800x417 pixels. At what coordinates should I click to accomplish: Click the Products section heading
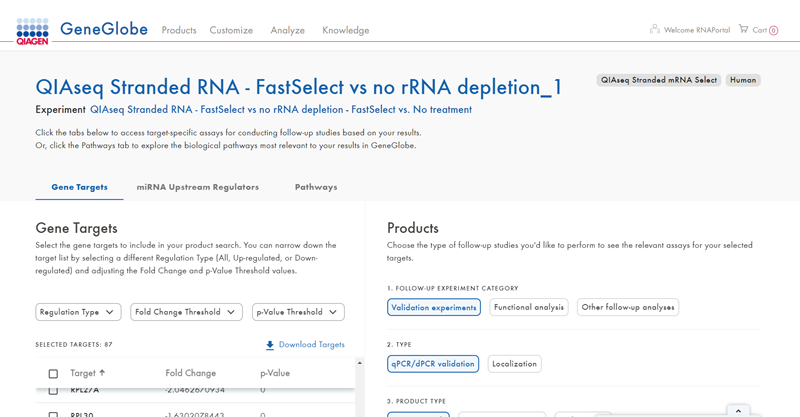coord(413,228)
